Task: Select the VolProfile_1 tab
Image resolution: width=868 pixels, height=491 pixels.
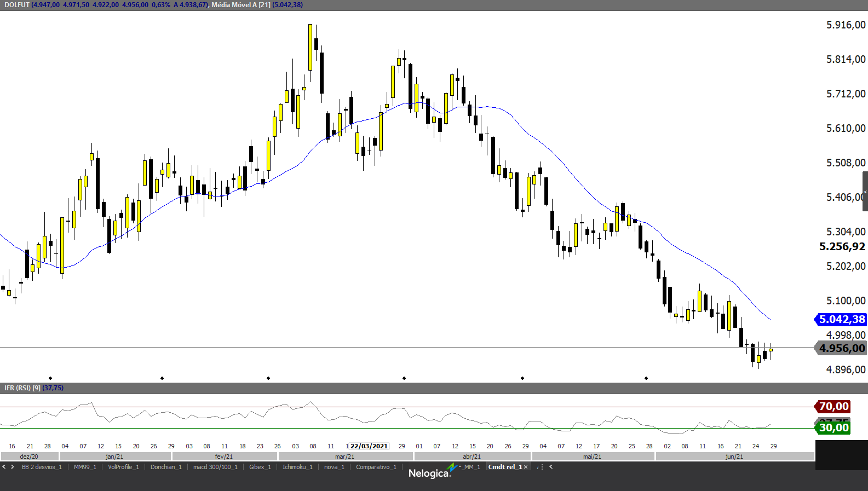Action: [x=123, y=467]
